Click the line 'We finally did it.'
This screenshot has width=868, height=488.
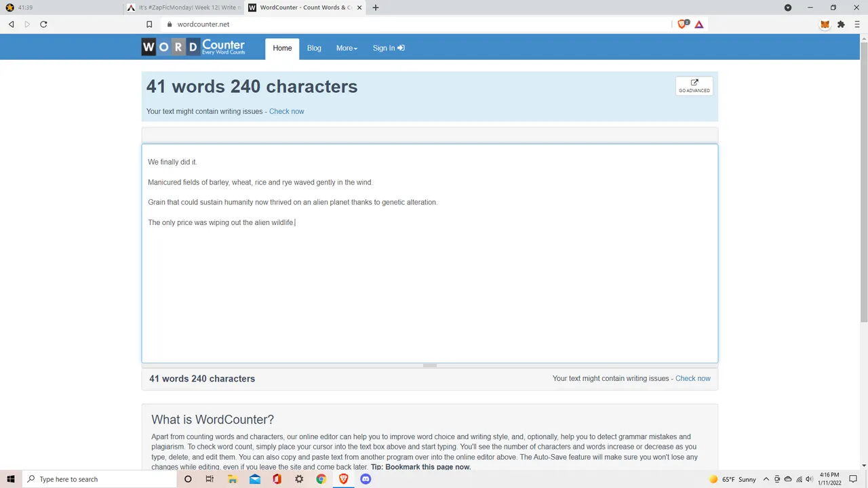pyautogui.click(x=172, y=162)
